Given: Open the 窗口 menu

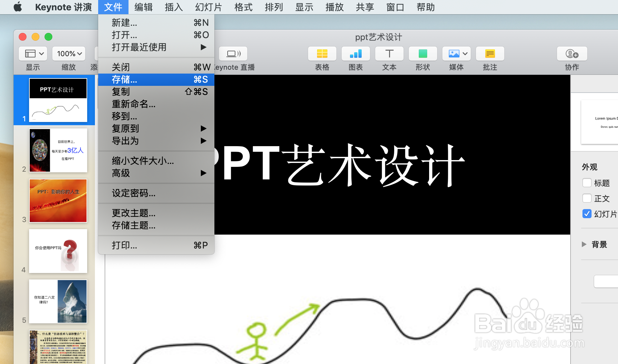Looking at the screenshot, I should (x=395, y=7).
